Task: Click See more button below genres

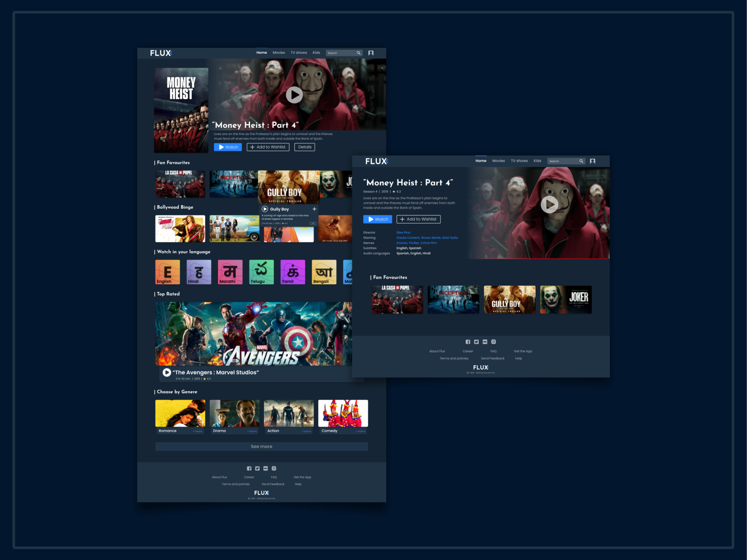Action: 261,446
